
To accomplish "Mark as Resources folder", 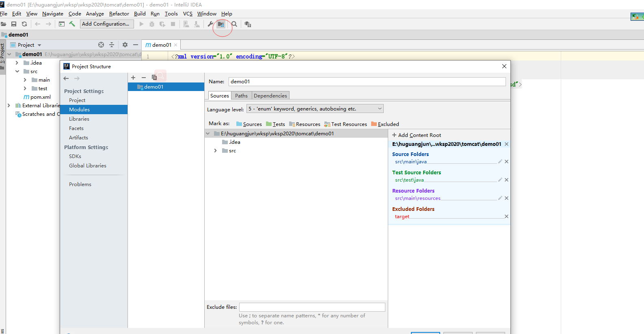I will coord(305,124).
